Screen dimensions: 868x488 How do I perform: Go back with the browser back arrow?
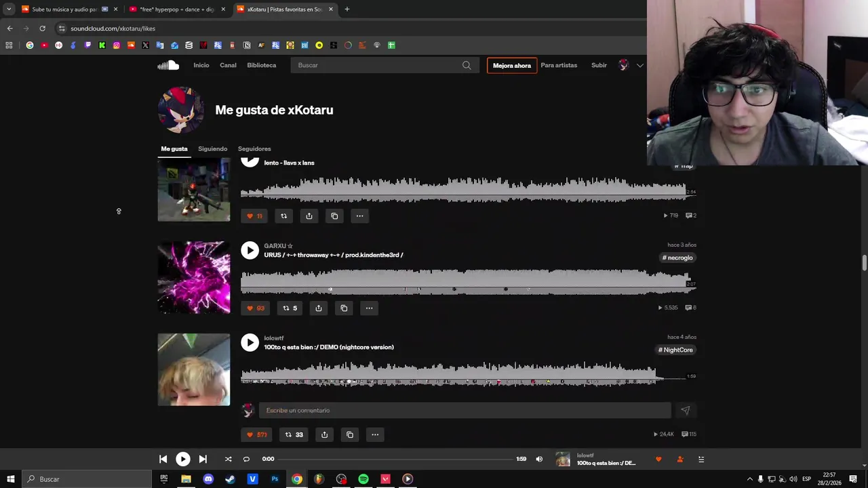pyautogui.click(x=9, y=28)
